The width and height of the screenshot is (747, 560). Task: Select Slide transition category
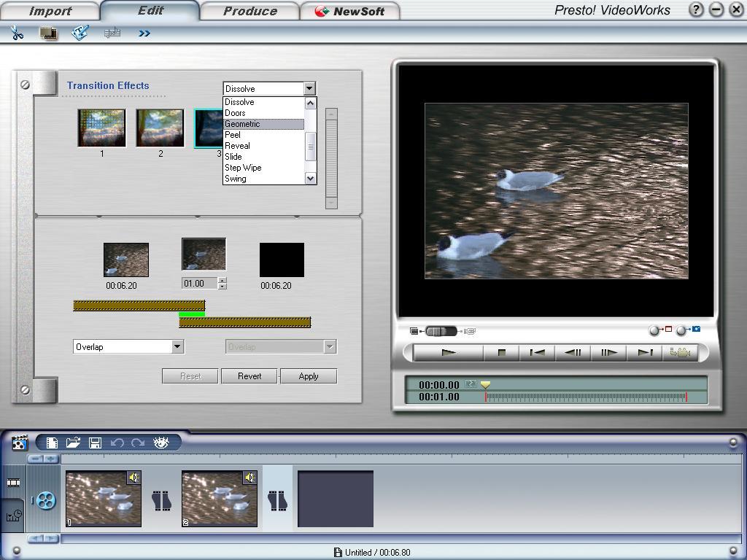(263, 157)
